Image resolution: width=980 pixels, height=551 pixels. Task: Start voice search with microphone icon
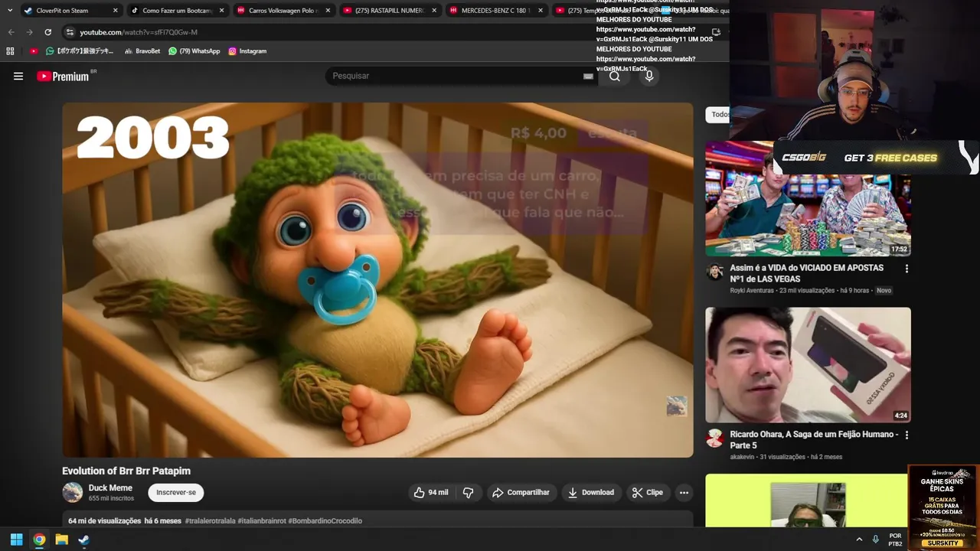[649, 76]
